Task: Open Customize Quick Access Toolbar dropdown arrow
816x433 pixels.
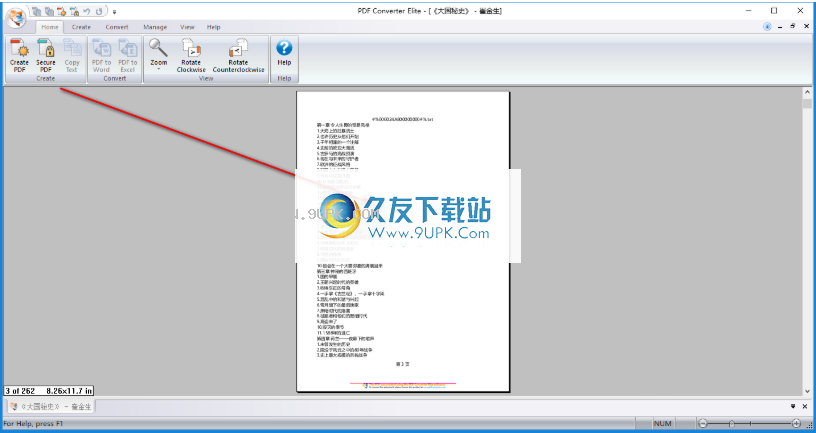Action: (114, 11)
